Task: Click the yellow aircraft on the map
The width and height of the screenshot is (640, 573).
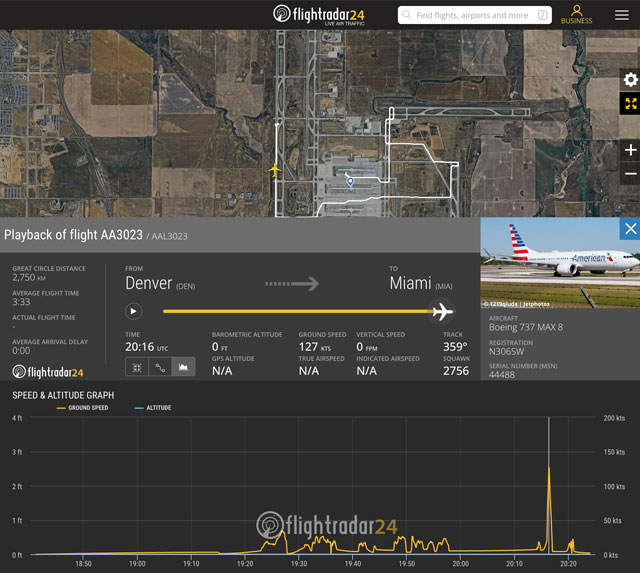Action: point(275,170)
